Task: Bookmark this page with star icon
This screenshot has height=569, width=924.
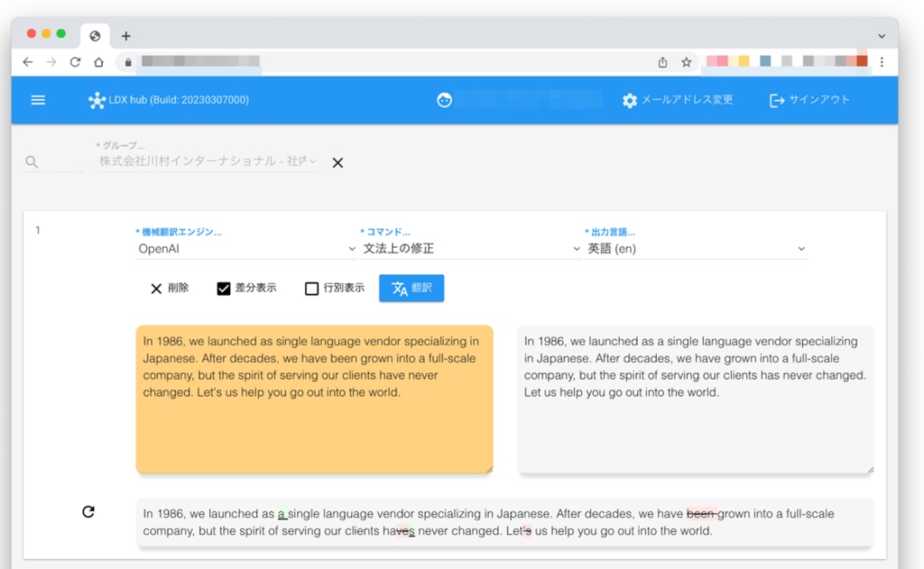Action: pyautogui.click(x=687, y=62)
